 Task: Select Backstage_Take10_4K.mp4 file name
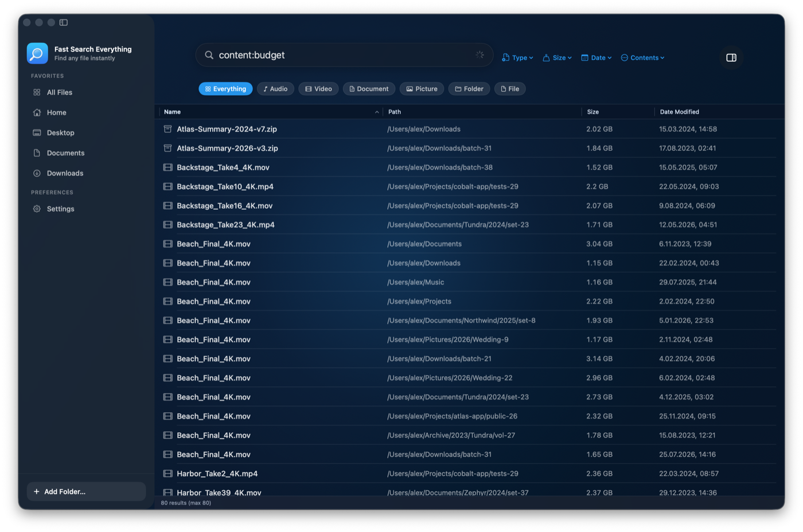(x=225, y=186)
